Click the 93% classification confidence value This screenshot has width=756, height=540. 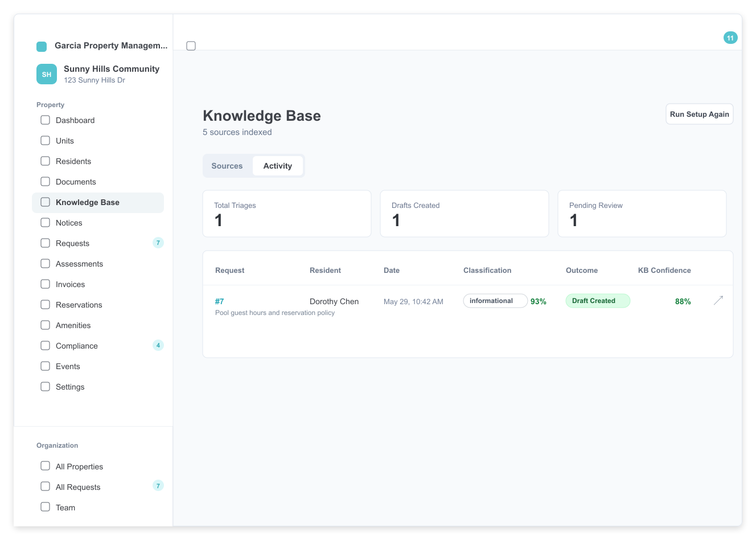[x=539, y=301]
